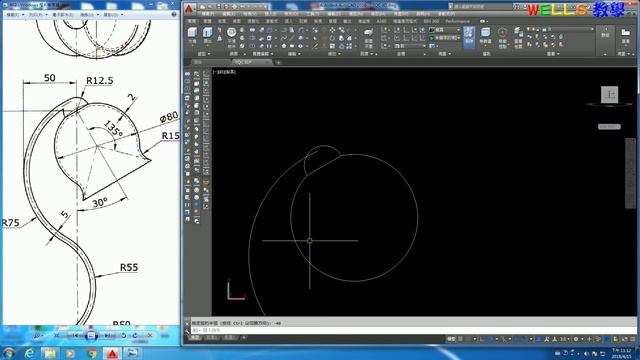Expand the 繪製 panel title
The width and height of the screenshot is (640, 360).
click(x=294, y=54)
